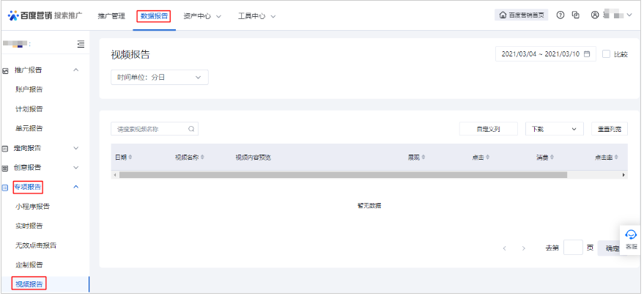Enable the 比较 compare checkbox
This screenshot has height=296, width=644.
pyautogui.click(x=606, y=54)
